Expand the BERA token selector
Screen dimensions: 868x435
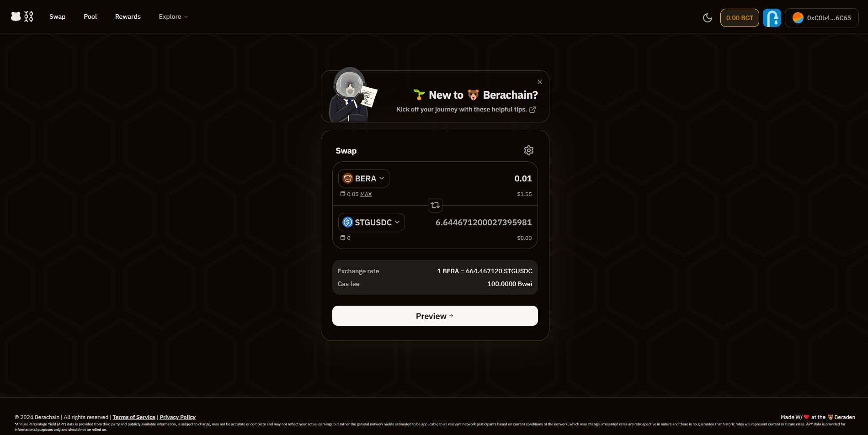(364, 178)
